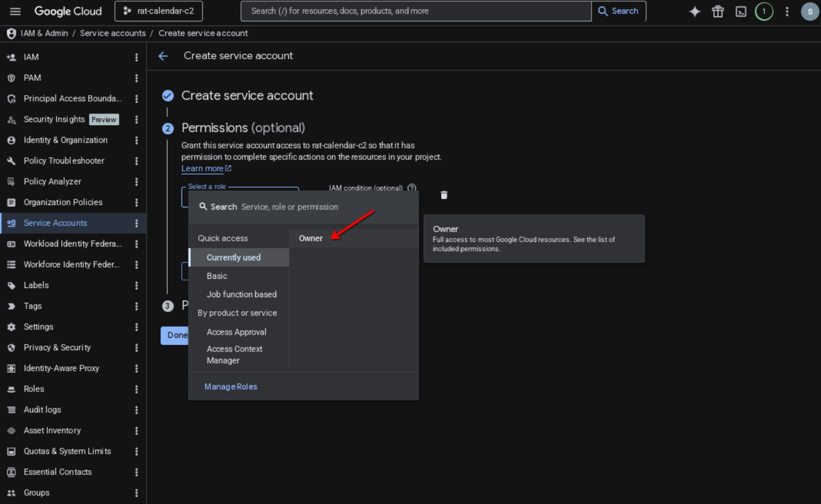
Task: Go to Service accounts breadcrumb
Action: (113, 33)
